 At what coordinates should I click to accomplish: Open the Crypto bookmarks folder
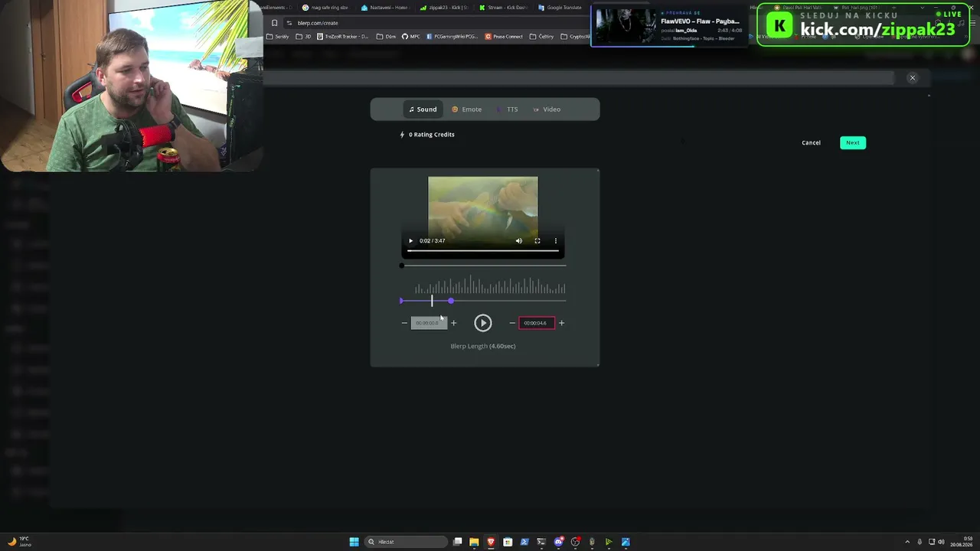point(575,37)
